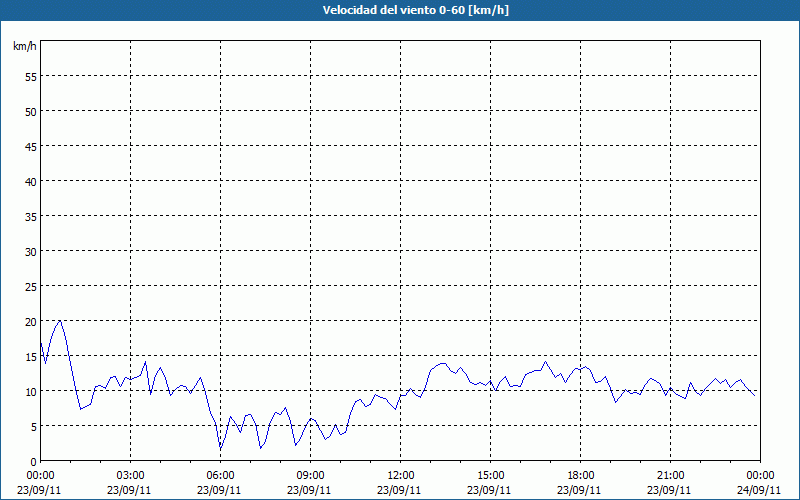Click the 03:00 time label
This screenshot has height=500, width=800.
[x=130, y=476]
